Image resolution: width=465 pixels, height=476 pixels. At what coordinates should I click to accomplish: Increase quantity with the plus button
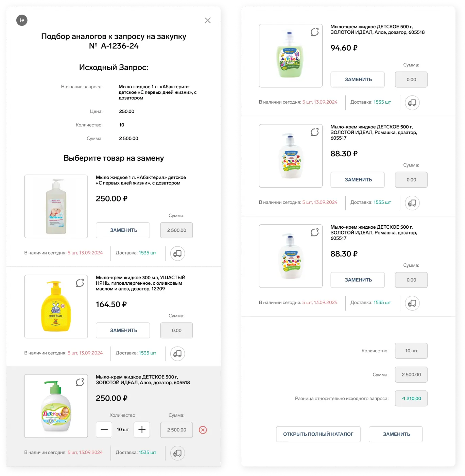[142, 430]
